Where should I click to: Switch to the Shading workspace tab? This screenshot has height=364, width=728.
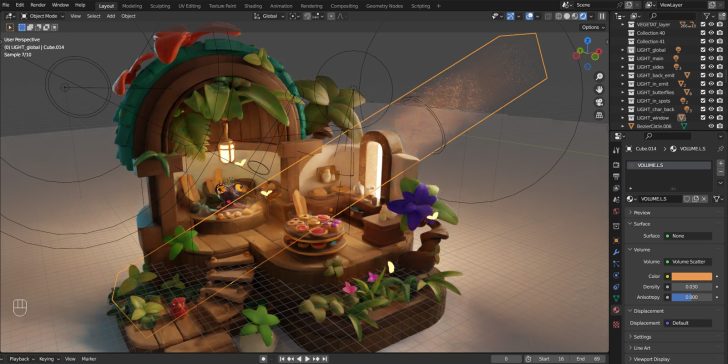tap(253, 6)
